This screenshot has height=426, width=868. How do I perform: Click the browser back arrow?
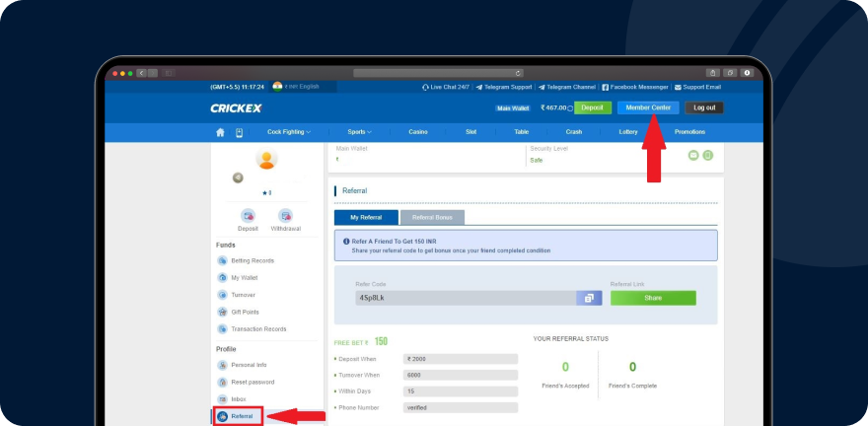141,73
